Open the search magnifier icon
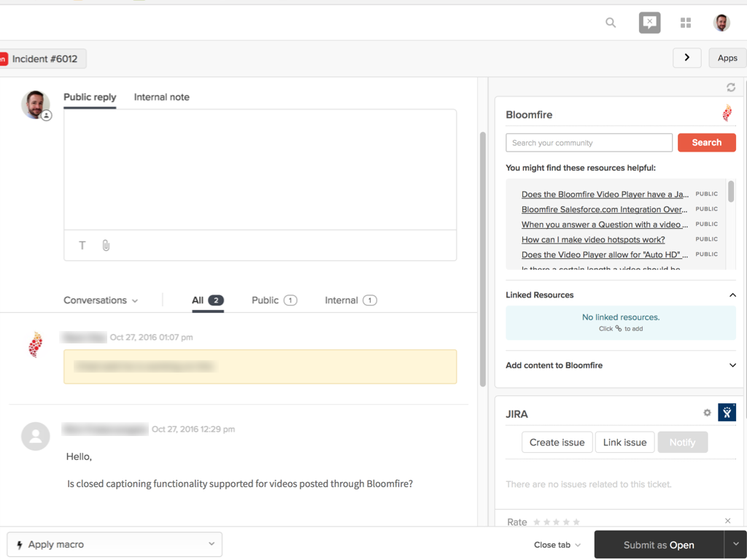Screen dimensions: 747x560 611,23
